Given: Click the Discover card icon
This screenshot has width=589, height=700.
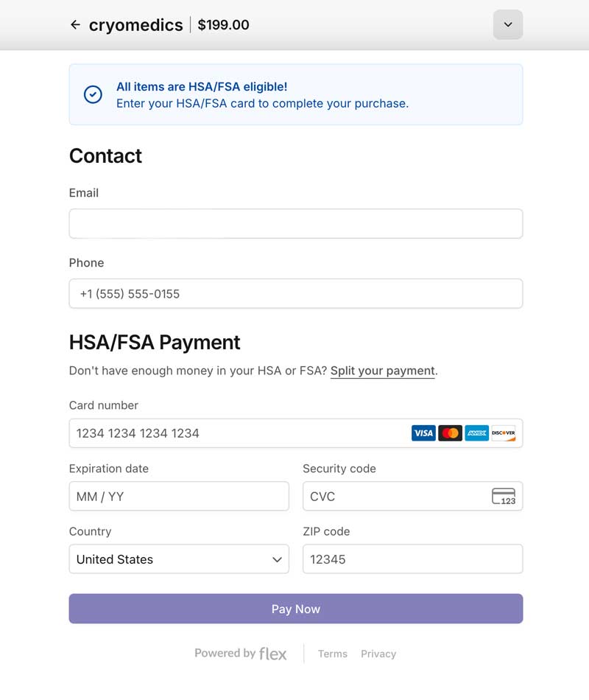Looking at the screenshot, I should click(x=504, y=433).
